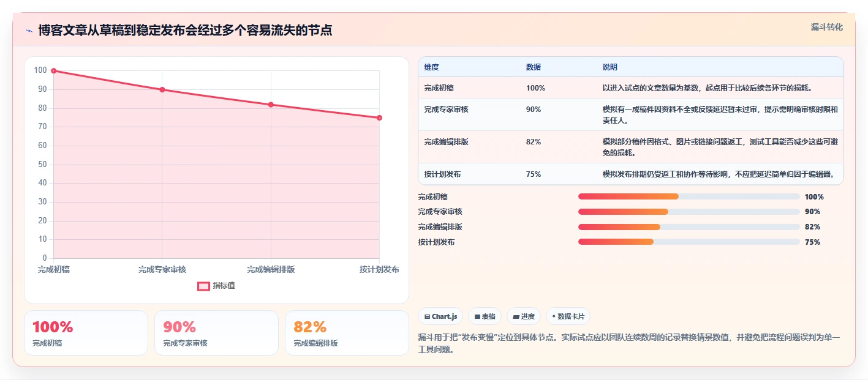The width and height of the screenshot is (868, 380).
Task: Click the icon inside the Chart.js chip
Action: tap(427, 316)
